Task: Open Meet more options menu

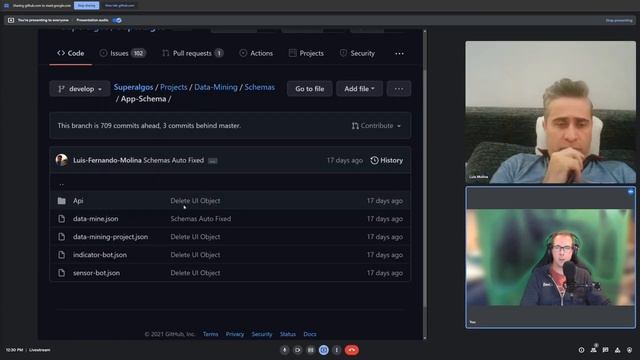Action: tap(337, 350)
